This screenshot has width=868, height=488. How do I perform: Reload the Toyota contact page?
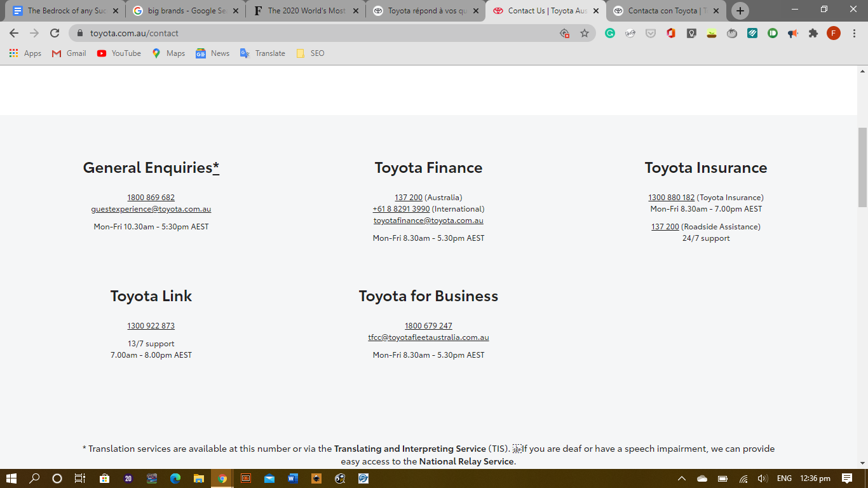[55, 33]
